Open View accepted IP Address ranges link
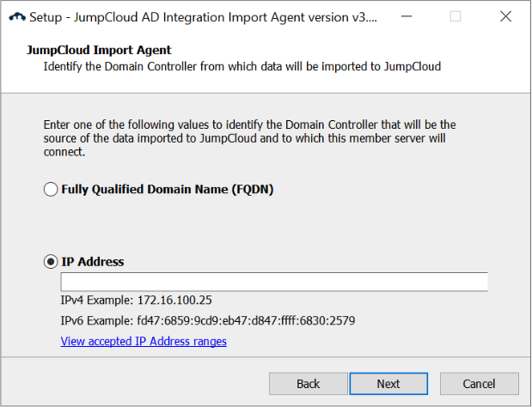The height and width of the screenshot is (407, 532). pyautogui.click(x=144, y=341)
